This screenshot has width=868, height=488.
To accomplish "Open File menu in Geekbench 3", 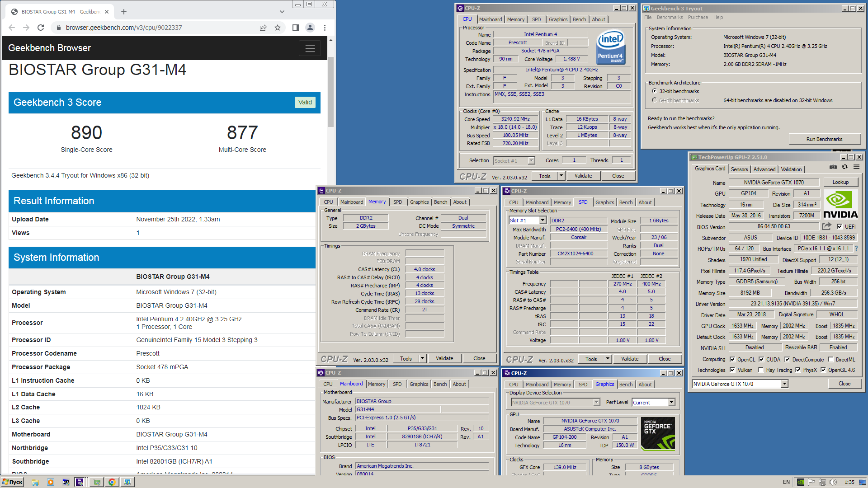I will [648, 17].
